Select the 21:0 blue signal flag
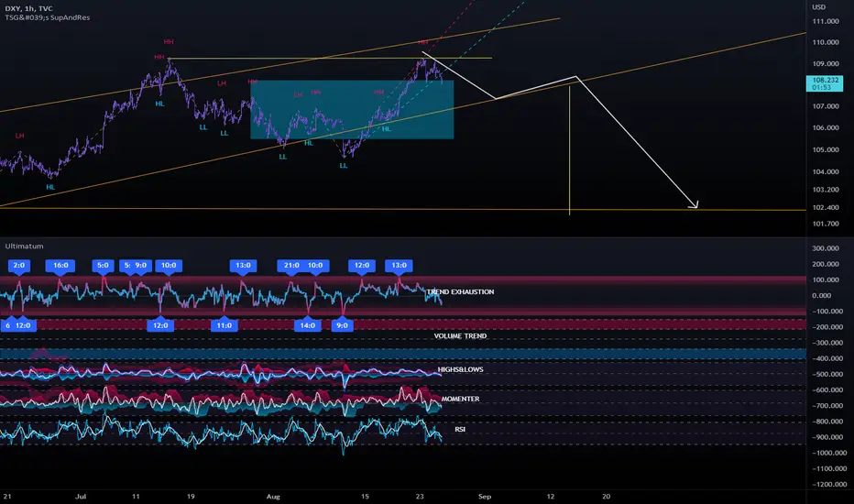Viewport: 854px width, 504px height. [x=291, y=266]
